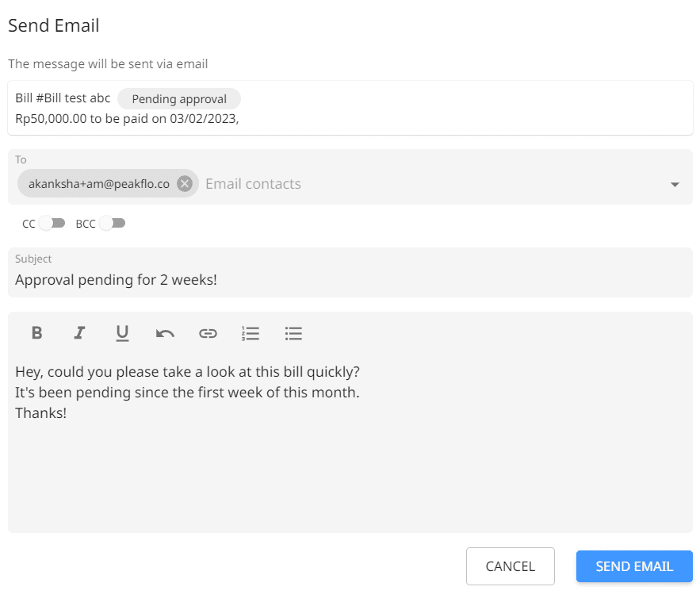
Task: Underline text using the U icon
Action: pyautogui.click(x=122, y=333)
